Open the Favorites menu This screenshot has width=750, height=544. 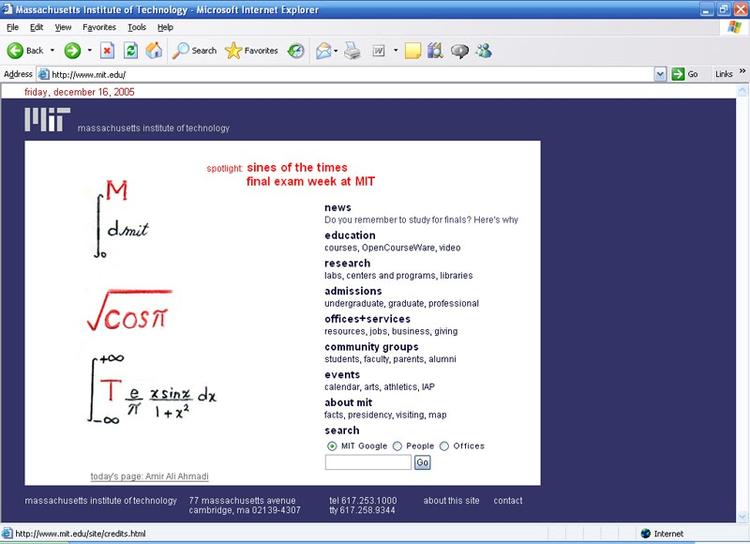[x=99, y=27]
